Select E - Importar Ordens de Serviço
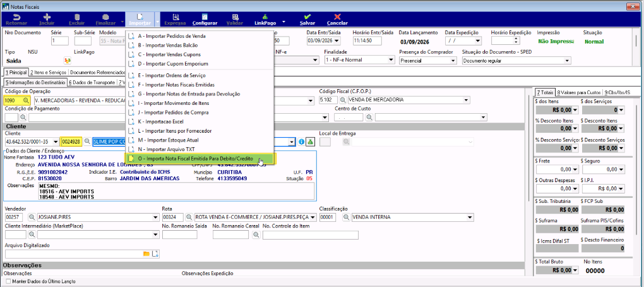 [x=172, y=75]
